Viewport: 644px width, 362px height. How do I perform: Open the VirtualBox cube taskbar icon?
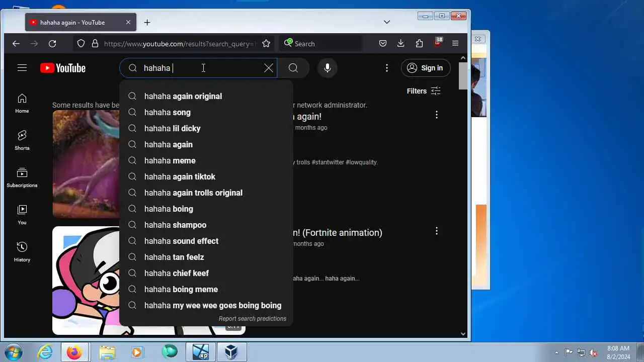pyautogui.click(x=231, y=352)
